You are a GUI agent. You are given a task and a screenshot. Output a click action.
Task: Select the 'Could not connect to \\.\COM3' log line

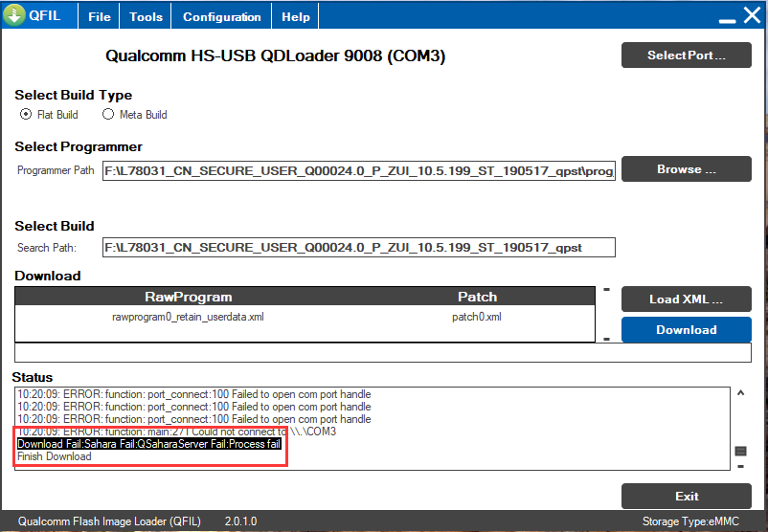click(x=177, y=432)
